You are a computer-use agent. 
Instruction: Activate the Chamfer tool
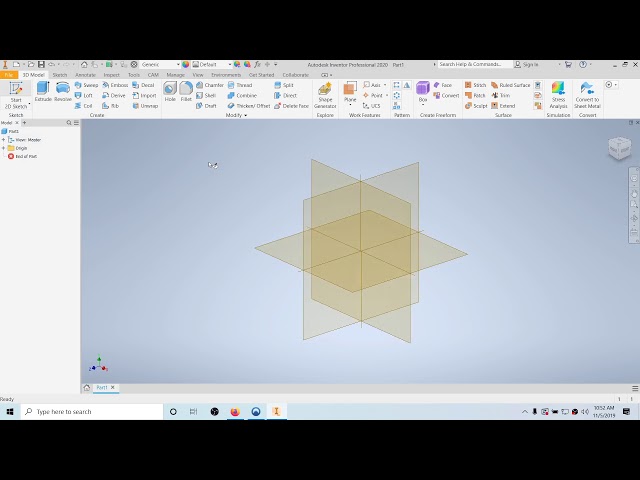coord(210,85)
